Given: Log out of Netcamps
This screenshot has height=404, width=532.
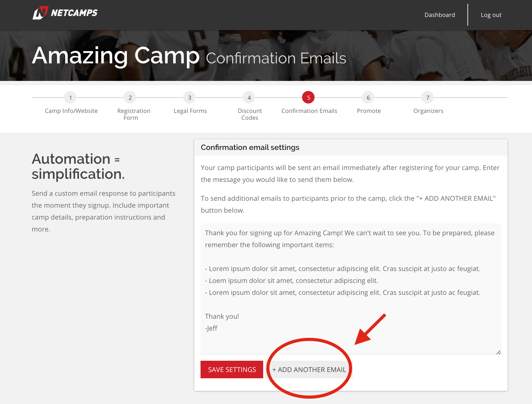Looking at the screenshot, I should 491,14.
